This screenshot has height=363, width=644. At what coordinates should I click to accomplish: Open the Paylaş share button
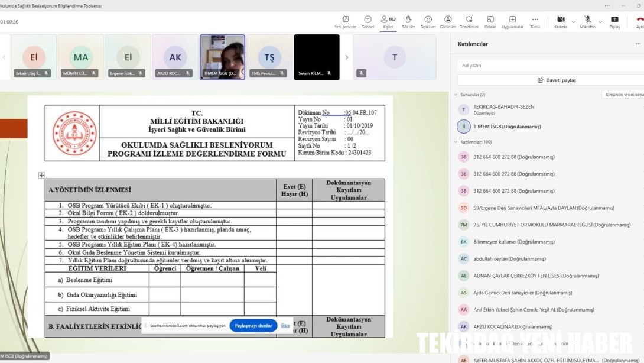(x=614, y=22)
